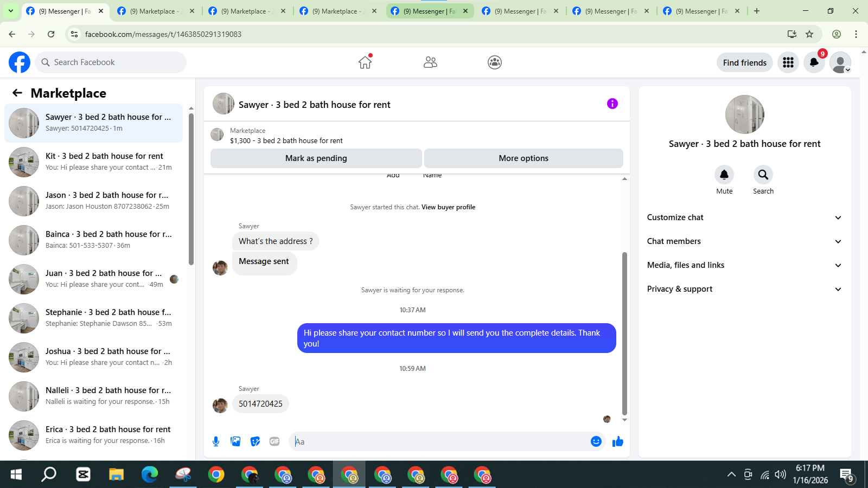Screen dimensions: 868x488
Task: Choose a sticker icon
Action: click(255, 441)
